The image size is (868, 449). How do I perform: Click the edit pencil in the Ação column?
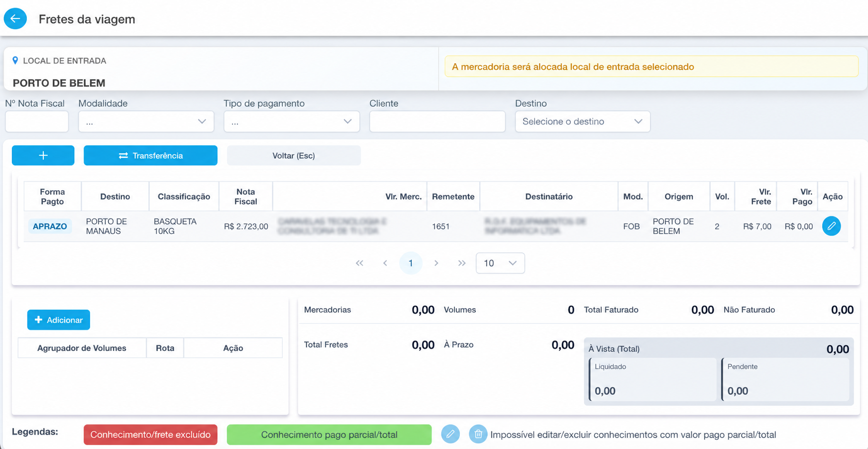click(831, 226)
